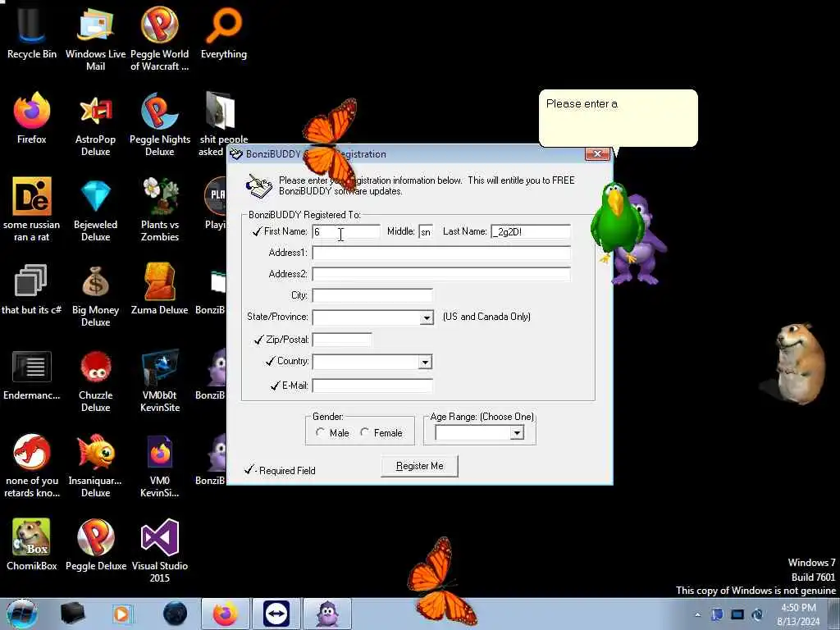Image resolution: width=840 pixels, height=630 pixels.
Task: Launch Insaniquarium Deluxe desktop icon
Action: coord(95,466)
